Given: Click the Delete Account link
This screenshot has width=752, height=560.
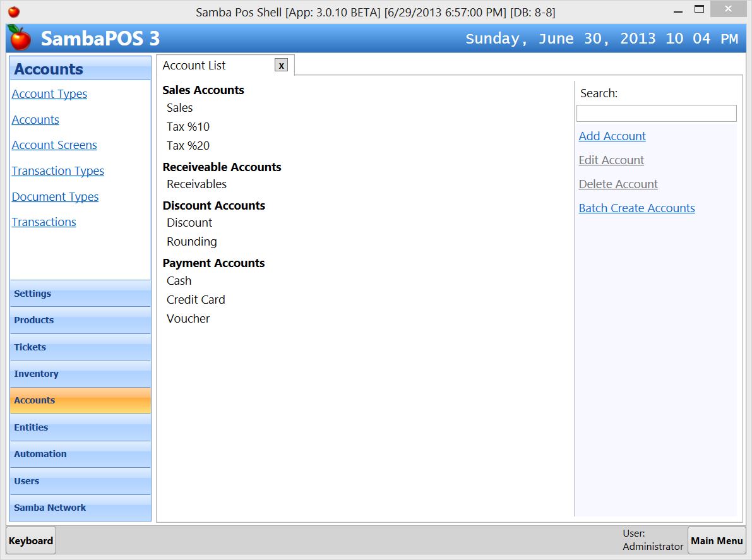Looking at the screenshot, I should coord(618,184).
